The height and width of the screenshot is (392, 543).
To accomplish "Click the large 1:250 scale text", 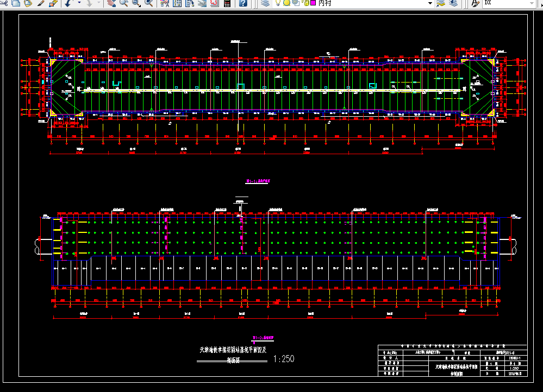I will 284,359.
